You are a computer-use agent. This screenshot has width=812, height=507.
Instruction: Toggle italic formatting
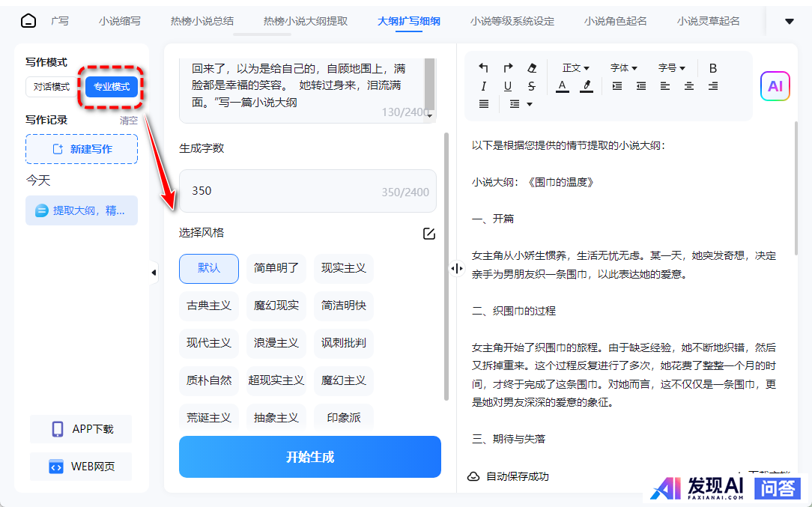coord(483,86)
